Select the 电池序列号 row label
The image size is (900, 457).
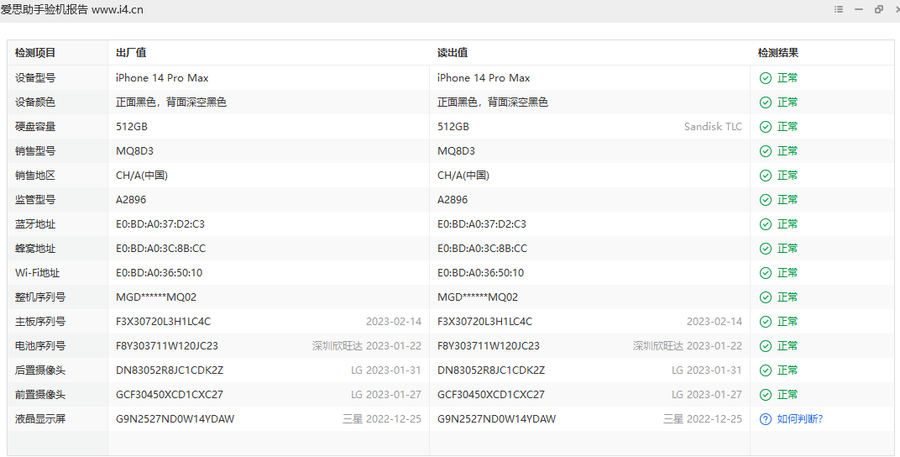coord(40,346)
